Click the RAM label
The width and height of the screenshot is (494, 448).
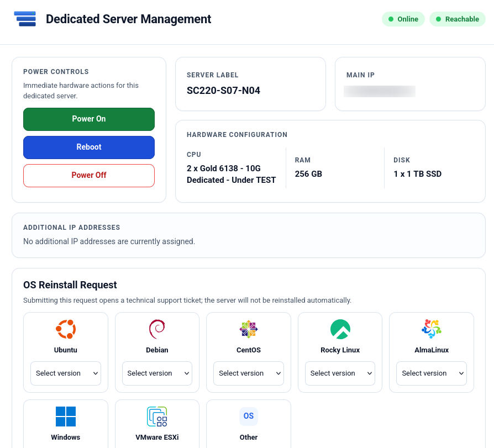[302, 160]
